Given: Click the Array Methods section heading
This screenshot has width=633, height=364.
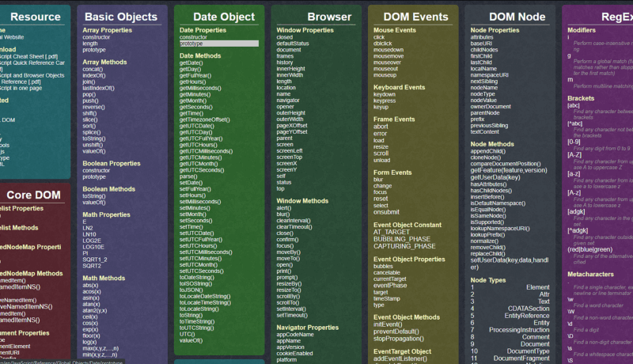Looking at the screenshot, I should [x=104, y=63].
